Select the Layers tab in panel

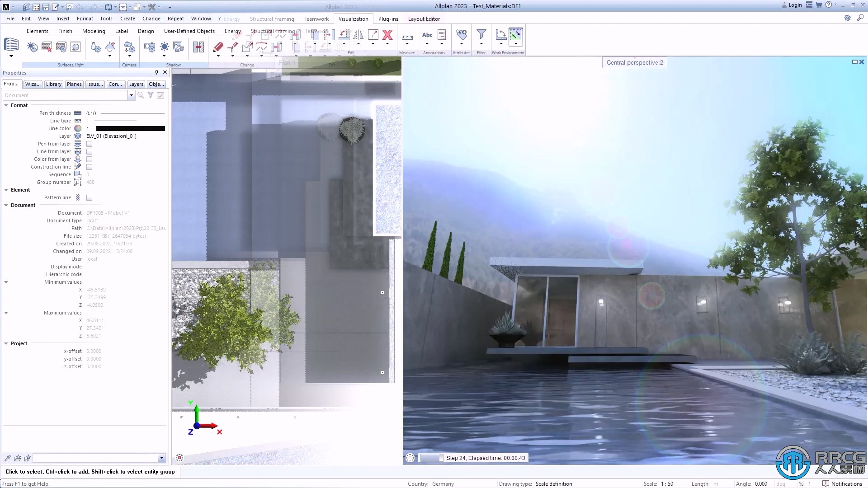coord(135,84)
